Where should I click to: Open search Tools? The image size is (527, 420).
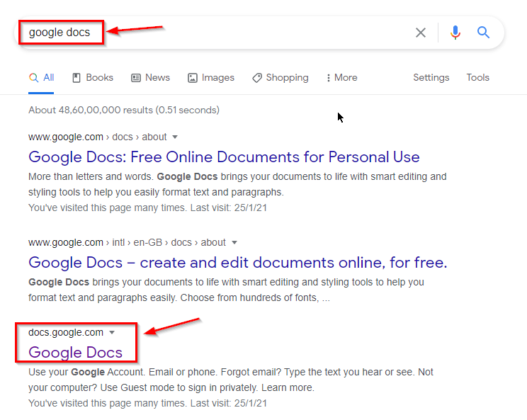click(477, 78)
